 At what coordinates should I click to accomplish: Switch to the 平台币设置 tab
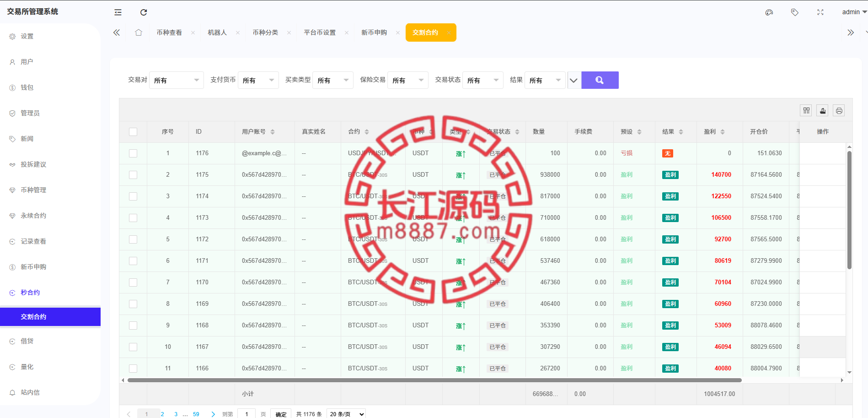pyautogui.click(x=320, y=33)
